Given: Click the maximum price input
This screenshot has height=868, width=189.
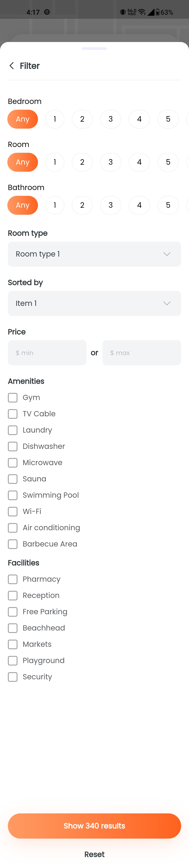Looking at the screenshot, I should click(142, 353).
